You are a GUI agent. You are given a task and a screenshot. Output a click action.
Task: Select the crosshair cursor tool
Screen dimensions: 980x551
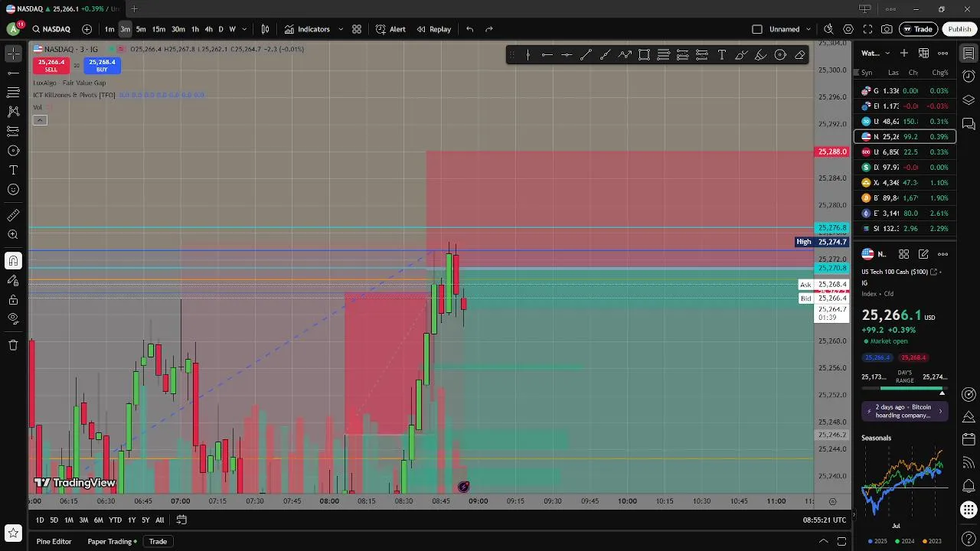point(13,54)
